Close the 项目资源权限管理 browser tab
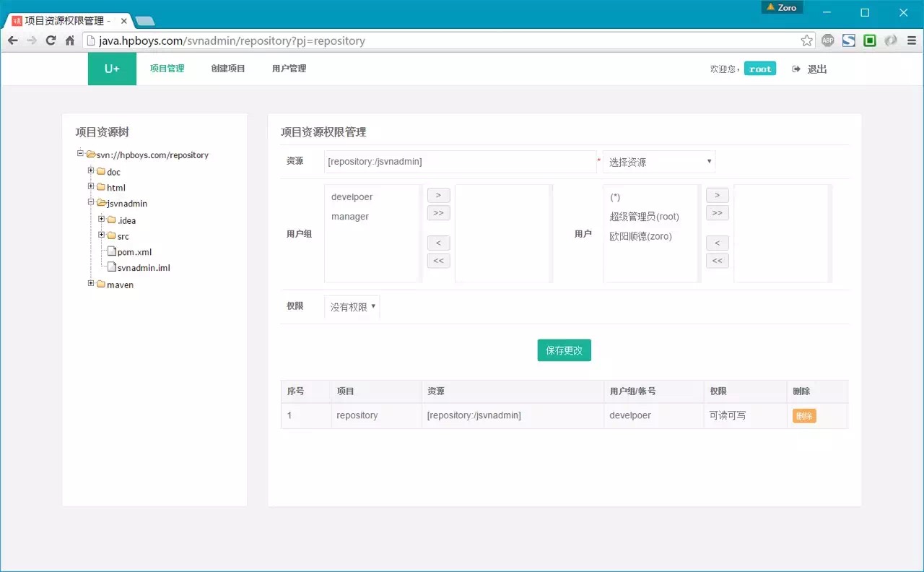924x572 pixels. 123,21
